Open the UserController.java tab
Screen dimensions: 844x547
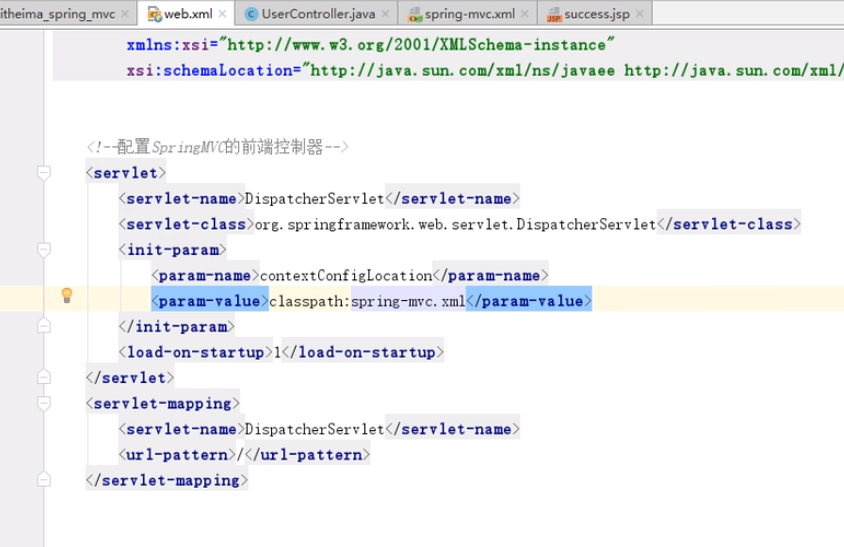pyautogui.click(x=318, y=14)
